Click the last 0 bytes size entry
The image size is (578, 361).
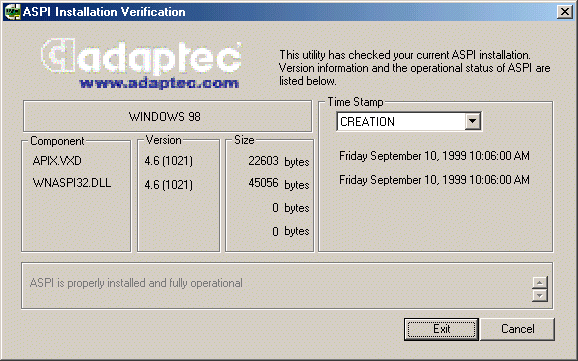[x=291, y=231]
